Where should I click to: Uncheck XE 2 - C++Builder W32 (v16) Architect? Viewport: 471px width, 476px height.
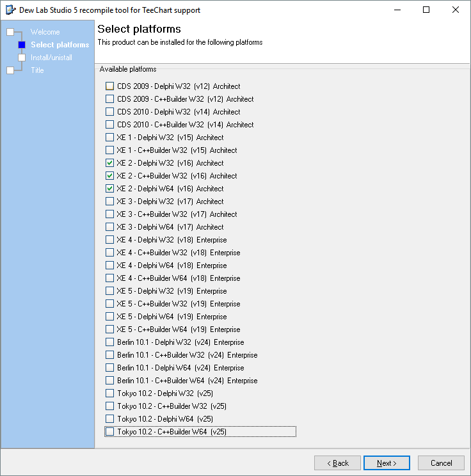(x=109, y=176)
